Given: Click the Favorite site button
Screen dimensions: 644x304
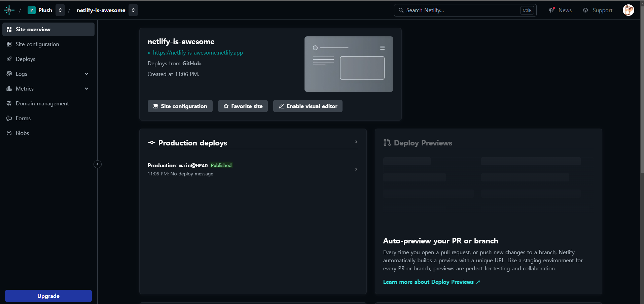Looking at the screenshot, I should (x=243, y=106).
